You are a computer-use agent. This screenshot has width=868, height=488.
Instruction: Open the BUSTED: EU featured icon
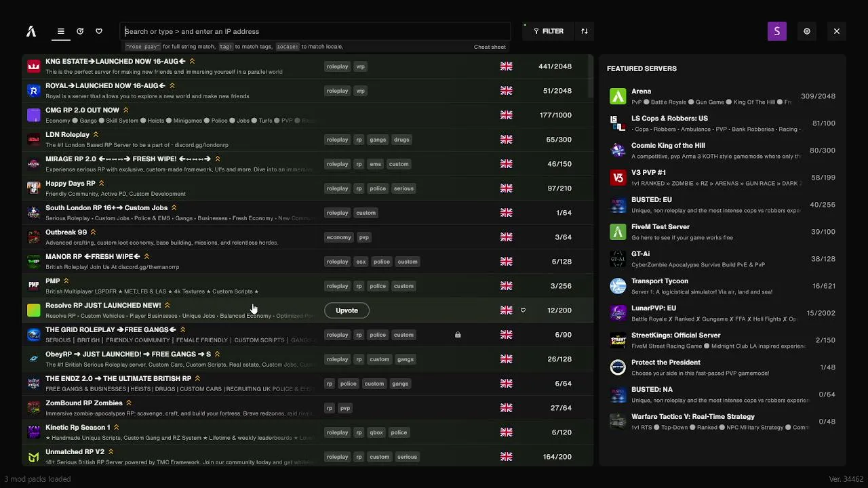[x=618, y=205]
